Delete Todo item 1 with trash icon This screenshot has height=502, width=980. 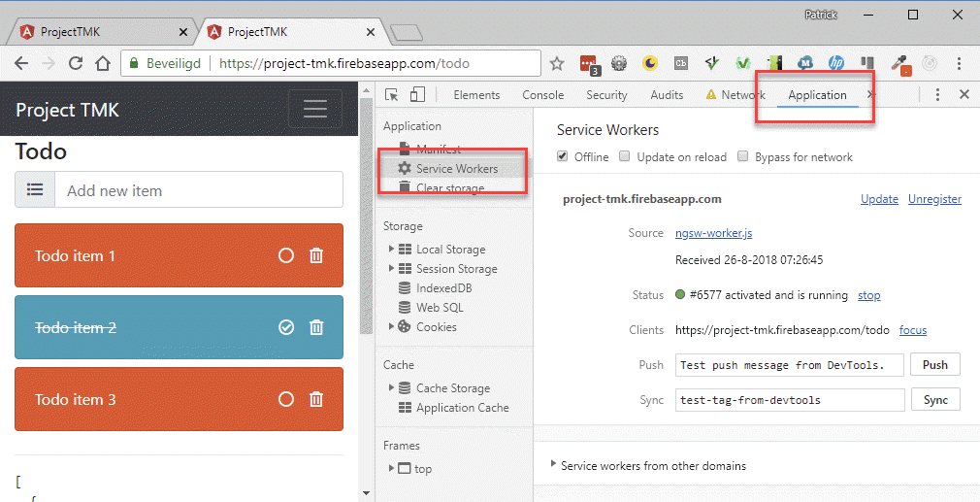316,255
